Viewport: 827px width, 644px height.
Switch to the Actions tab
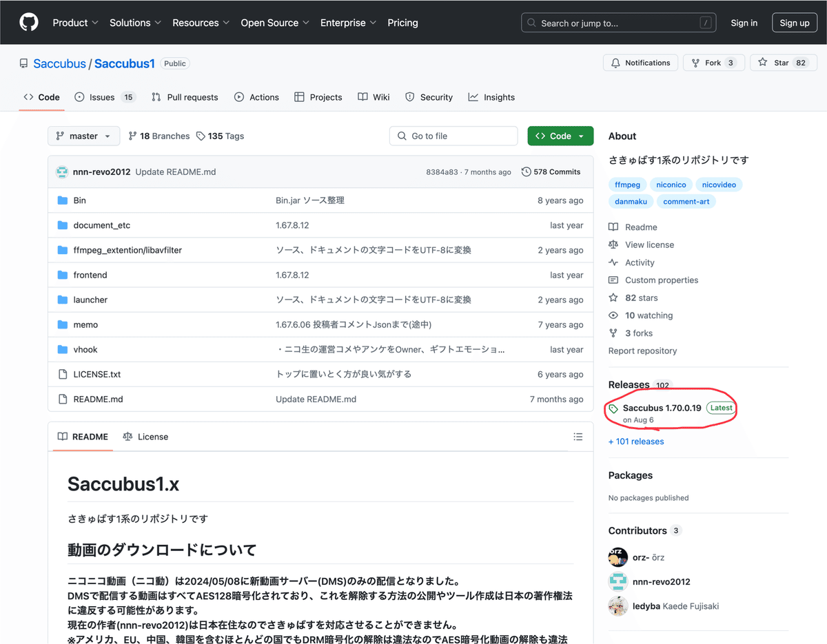click(256, 97)
